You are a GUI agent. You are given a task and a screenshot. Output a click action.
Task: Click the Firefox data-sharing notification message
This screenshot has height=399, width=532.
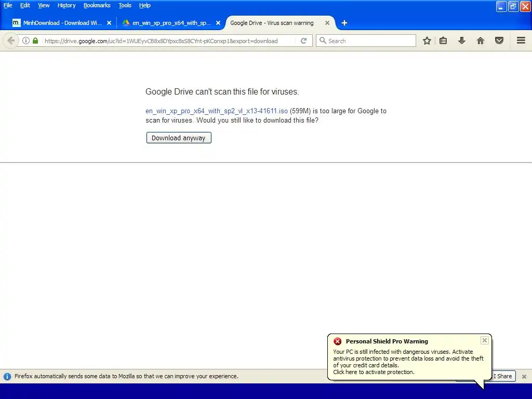coord(126,376)
